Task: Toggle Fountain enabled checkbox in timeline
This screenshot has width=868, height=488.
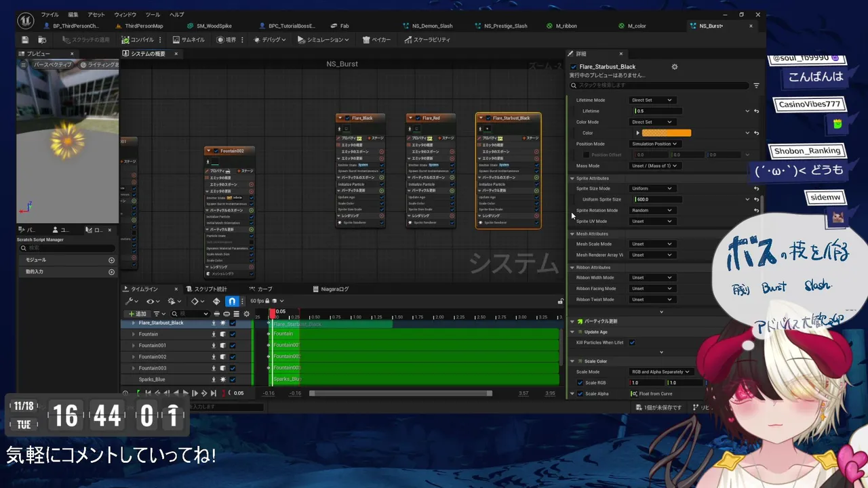Action: [233, 334]
